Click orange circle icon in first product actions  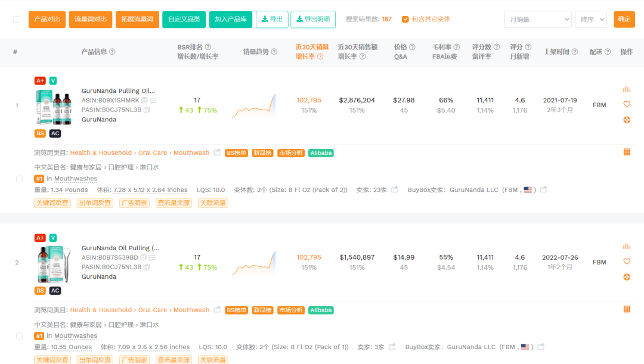click(x=626, y=120)
